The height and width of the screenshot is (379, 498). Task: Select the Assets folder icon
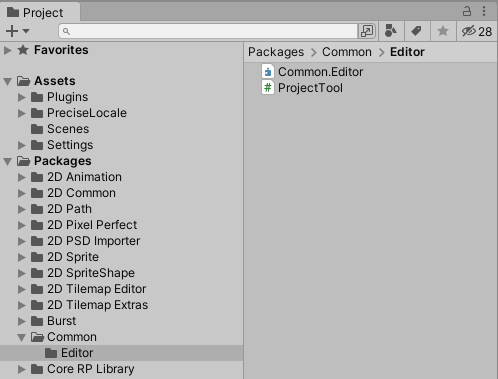(24, 81)
